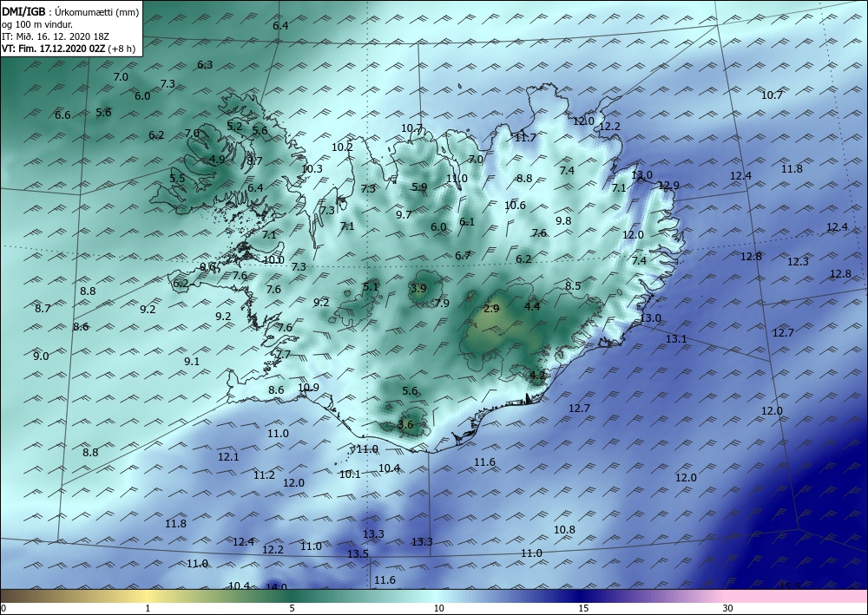Click the map value '13.5'
The width and height of the screenshot is (868, 615).
358,553
